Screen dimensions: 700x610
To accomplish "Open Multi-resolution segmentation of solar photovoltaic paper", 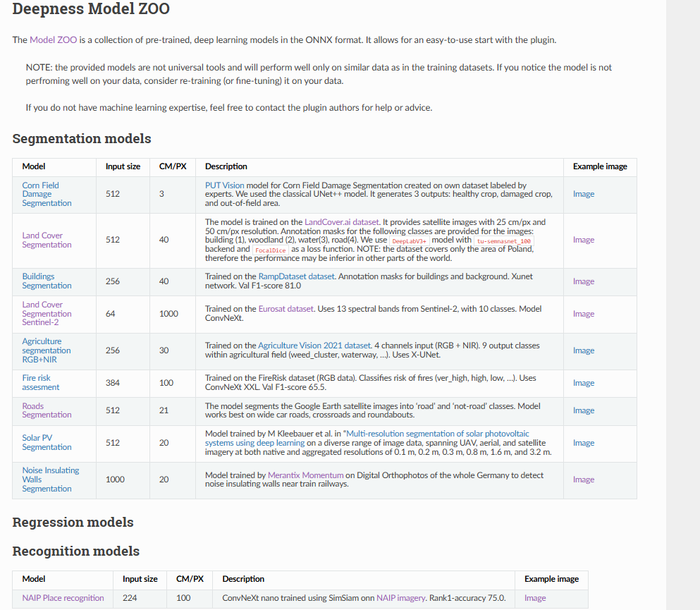I will pos(367,438).
